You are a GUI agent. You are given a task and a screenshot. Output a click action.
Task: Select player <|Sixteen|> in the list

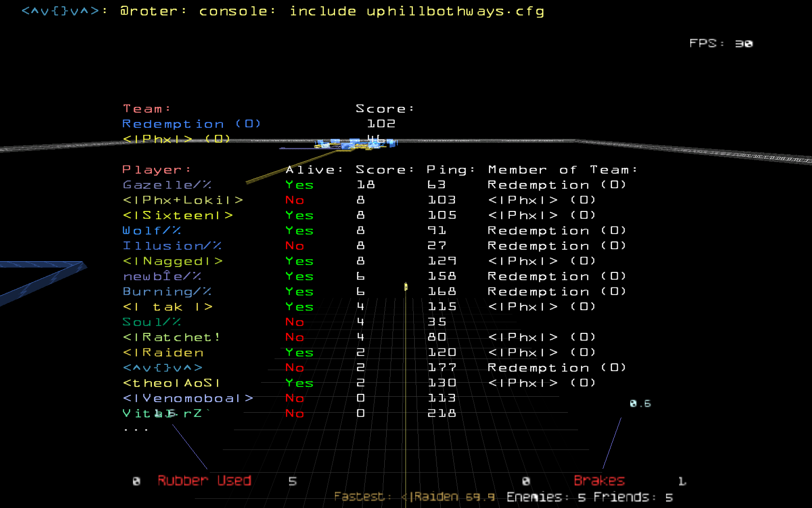(177, 215)
